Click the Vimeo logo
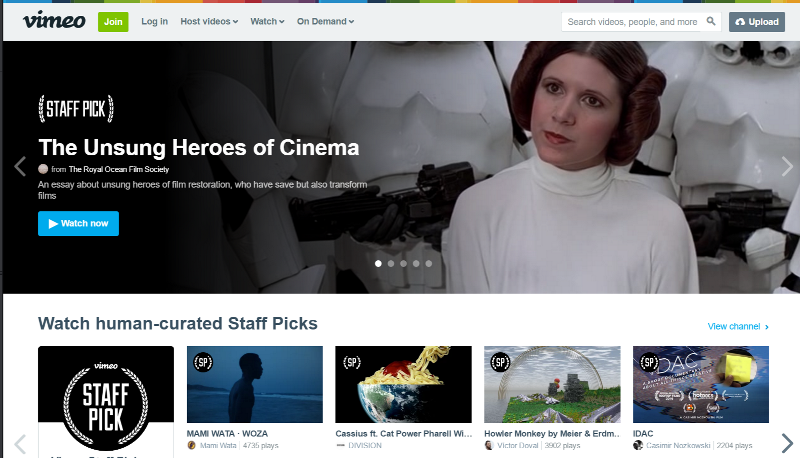The height and width of the screenshot is (458, 800). [x=54, y=20]
